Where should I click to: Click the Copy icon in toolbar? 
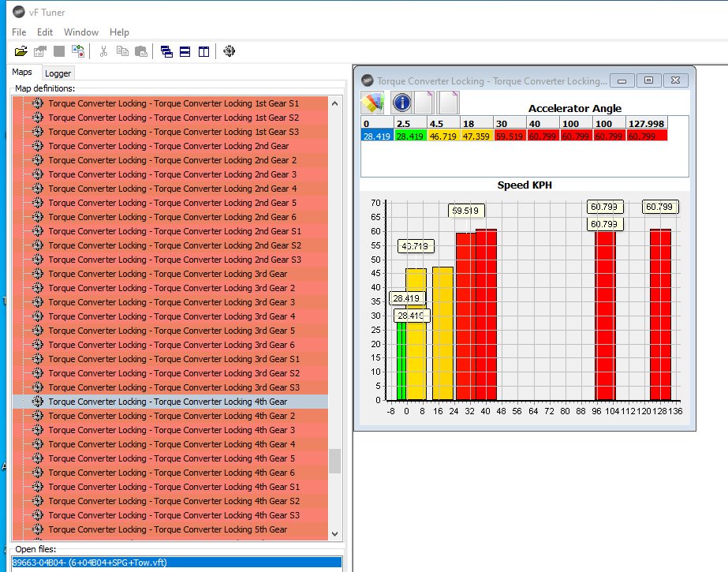(x=122, y=51)
